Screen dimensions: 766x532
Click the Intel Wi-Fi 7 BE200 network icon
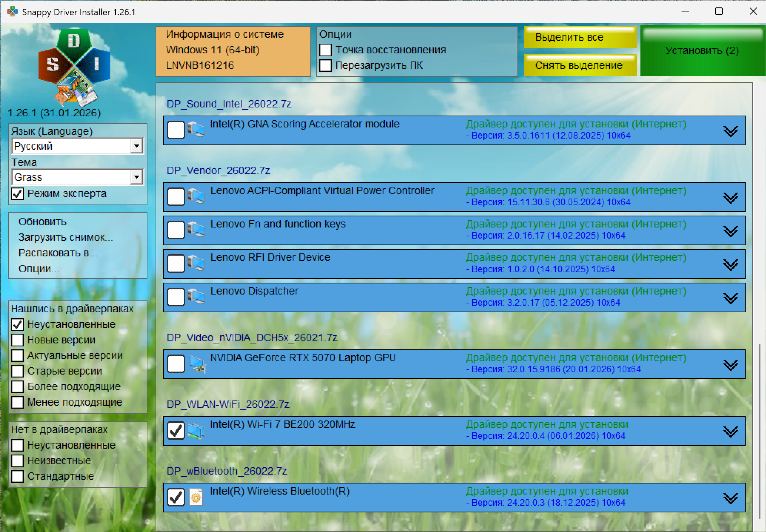tap(196, 430)
